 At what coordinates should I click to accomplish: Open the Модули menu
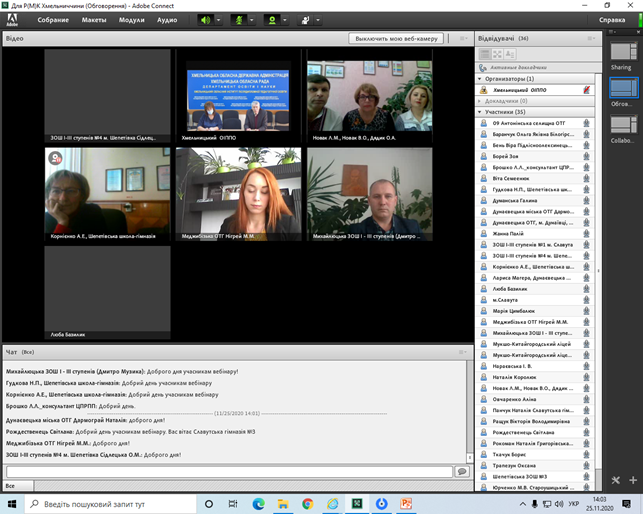coord(132,20)
